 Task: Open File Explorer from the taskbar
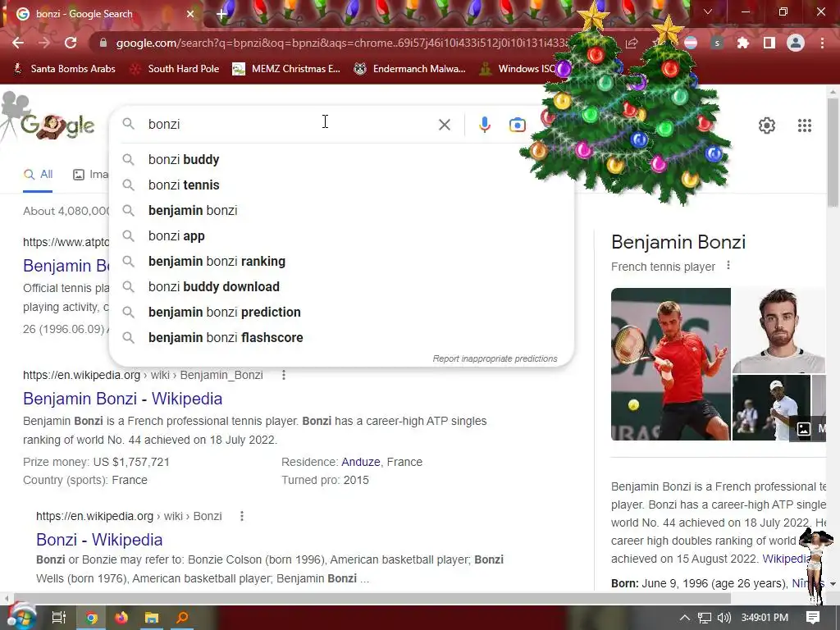point(152,618)
